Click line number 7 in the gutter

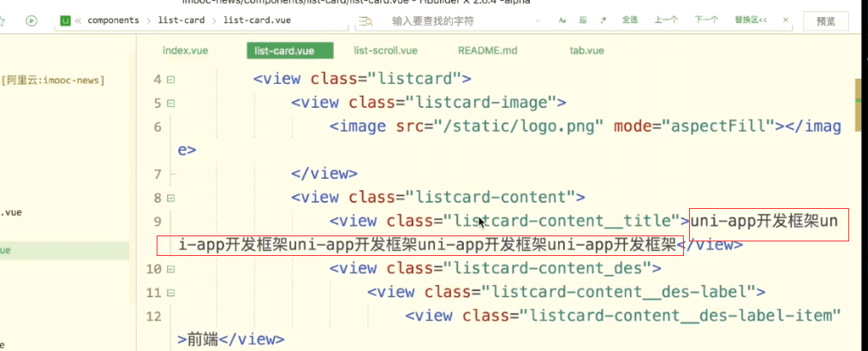tap(158, 175)
